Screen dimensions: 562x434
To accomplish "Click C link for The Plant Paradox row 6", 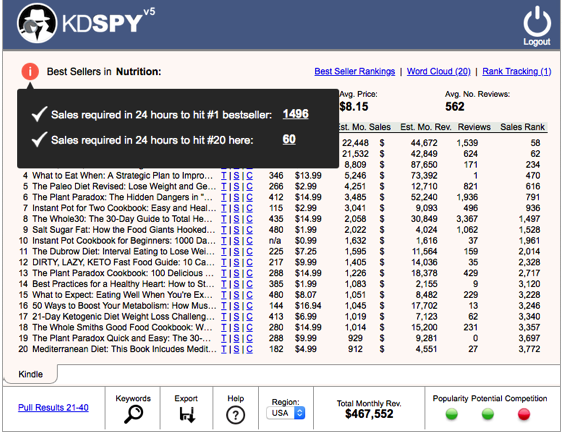I will click(249, 197).
